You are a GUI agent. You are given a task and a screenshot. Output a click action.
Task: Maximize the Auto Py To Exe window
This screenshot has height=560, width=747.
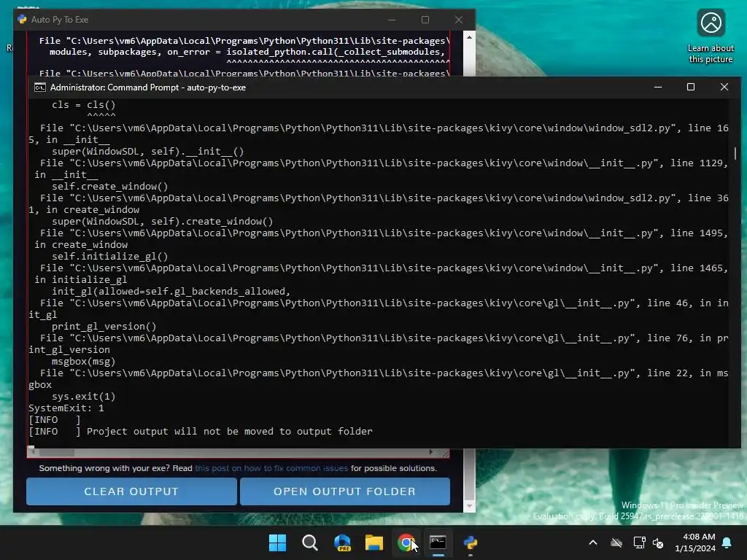click(x=425, y=20)
